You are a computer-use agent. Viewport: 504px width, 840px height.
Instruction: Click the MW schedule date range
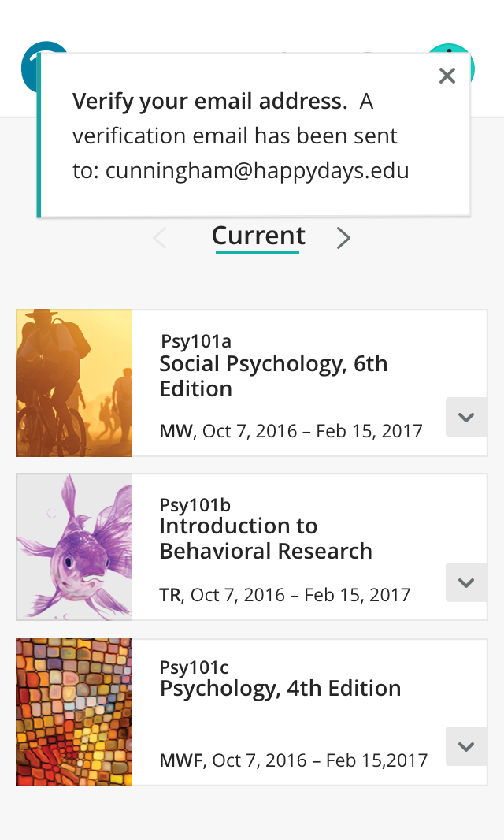(x=291, y=431)
